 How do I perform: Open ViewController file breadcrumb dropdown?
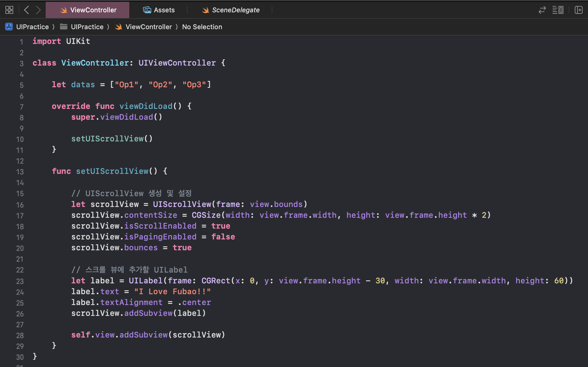point(149,27)
